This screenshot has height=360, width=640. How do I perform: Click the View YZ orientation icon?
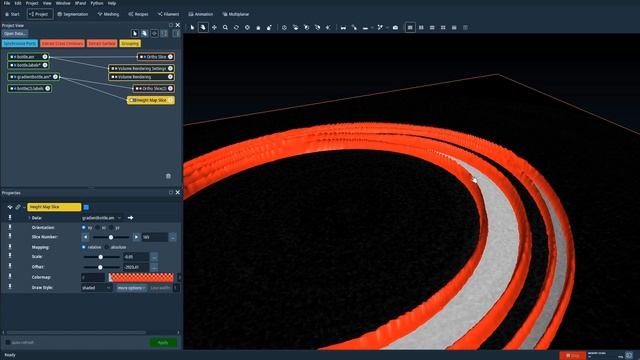317,27
